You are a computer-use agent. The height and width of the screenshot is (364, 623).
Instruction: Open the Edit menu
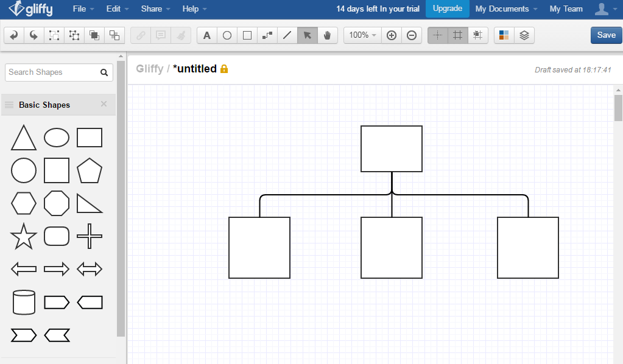pos(117,9)
